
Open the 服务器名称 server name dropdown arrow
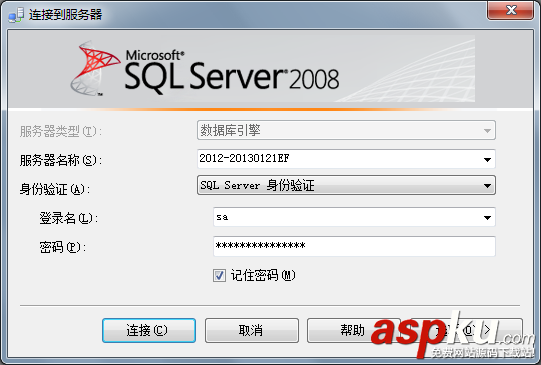[487, 159]
